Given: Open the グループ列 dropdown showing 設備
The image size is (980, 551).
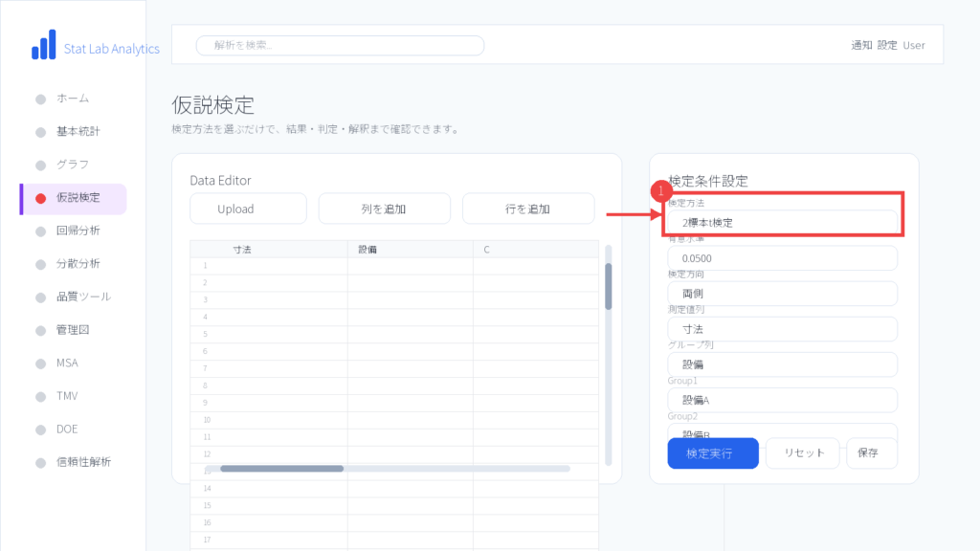Looking at the screenshot, I should point(783,364).
